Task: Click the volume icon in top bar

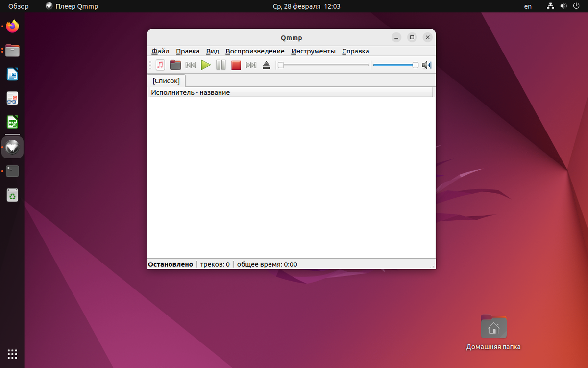Action: pos(563,6)
